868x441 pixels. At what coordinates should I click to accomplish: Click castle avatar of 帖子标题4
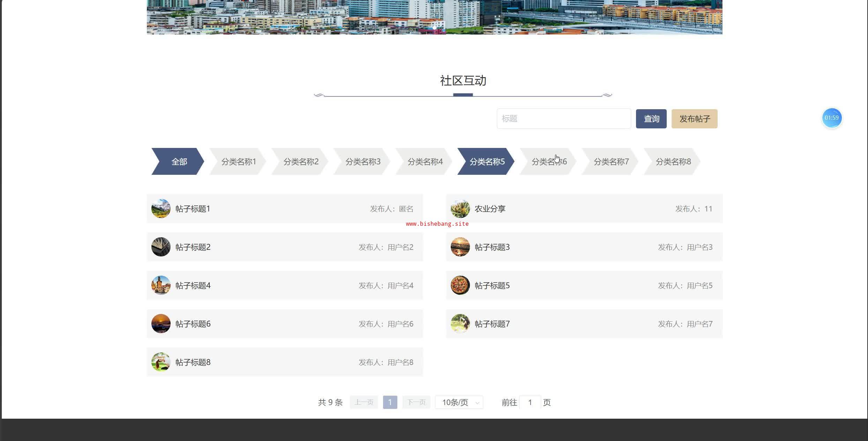click(x=161, y=285)
